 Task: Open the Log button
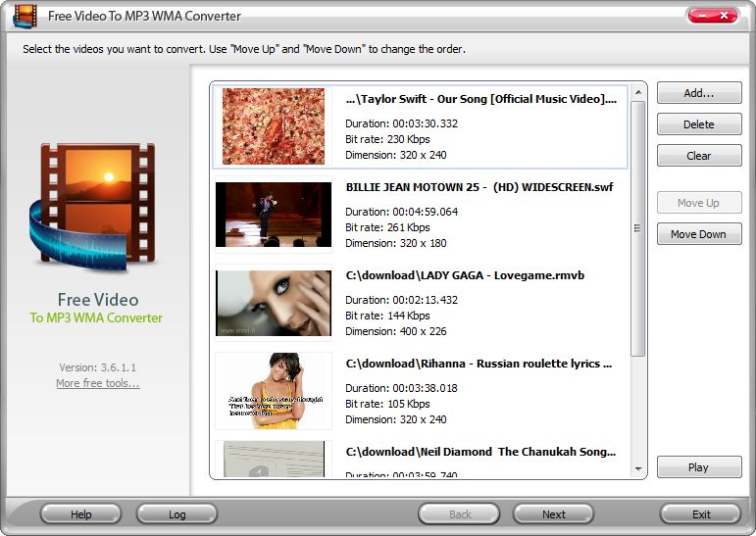(176, 514)
